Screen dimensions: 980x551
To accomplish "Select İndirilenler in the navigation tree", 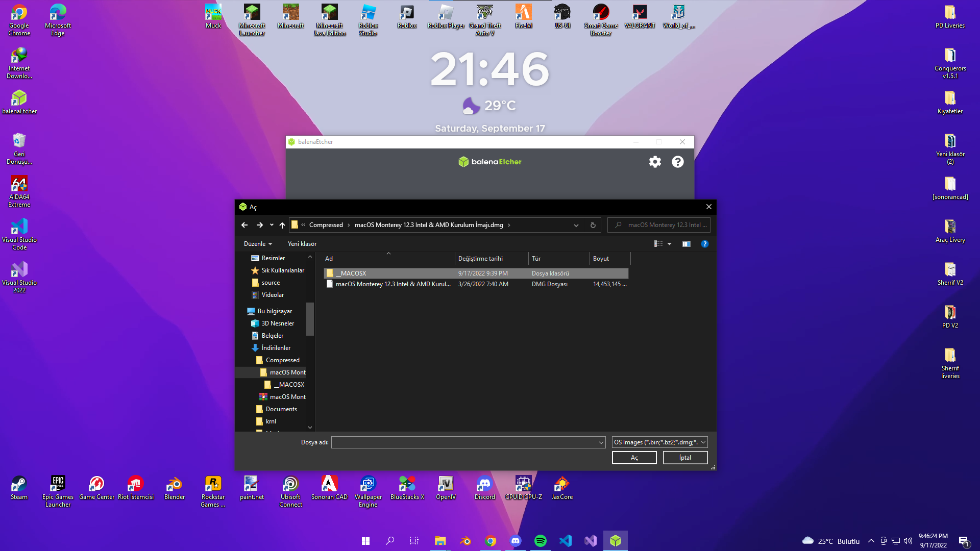I will (276, 348).
